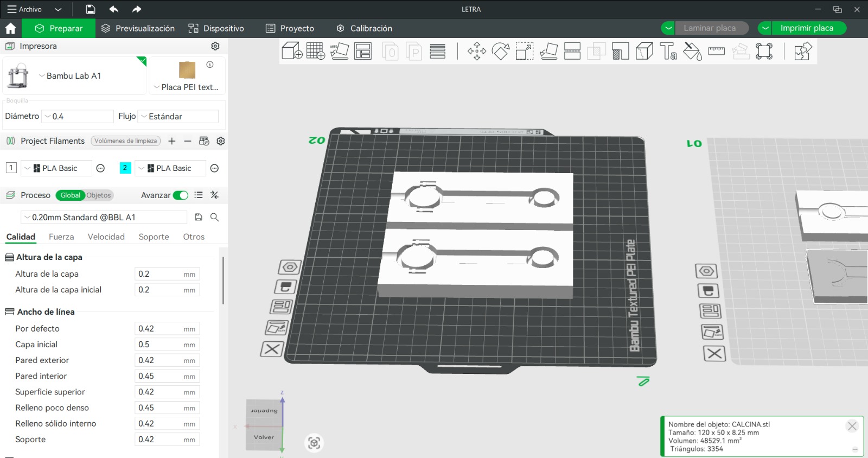Image resolution: width=868 pixels, height=458 pixels.
Task: Undo the last action
Action: coord(113,9)
